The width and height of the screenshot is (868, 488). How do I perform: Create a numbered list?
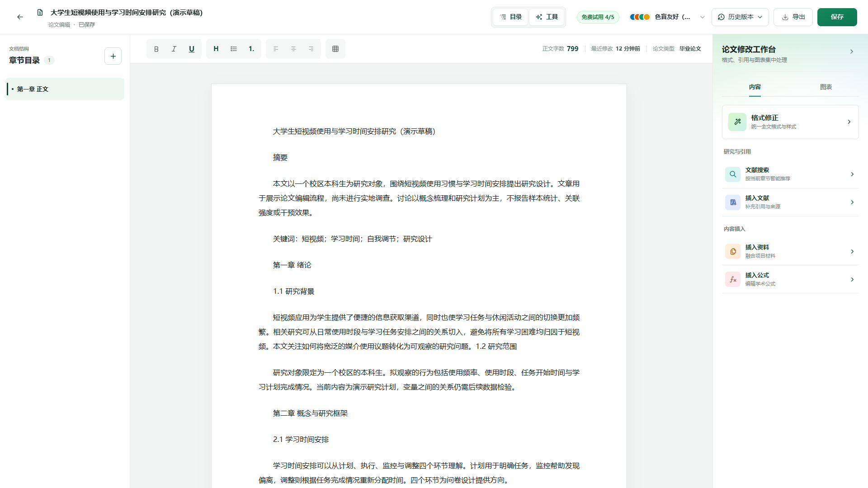point(251,49)
